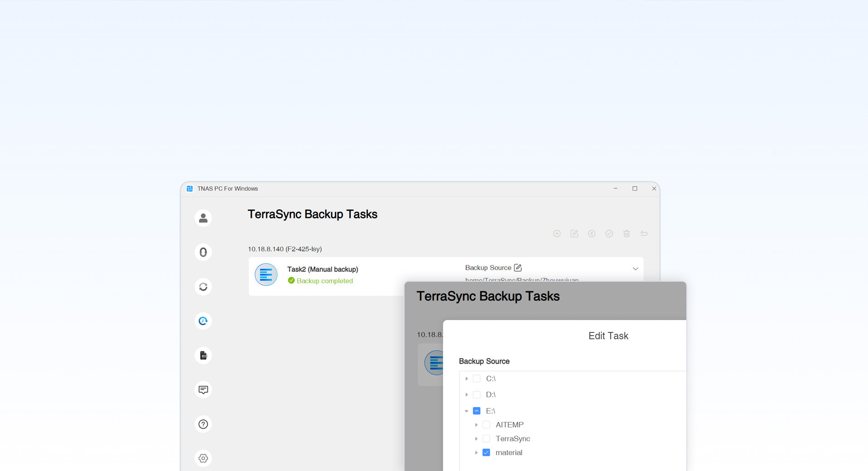Expand the Task2 row chevron
This screenshot has height=471, width=868.
pos(635,269)
